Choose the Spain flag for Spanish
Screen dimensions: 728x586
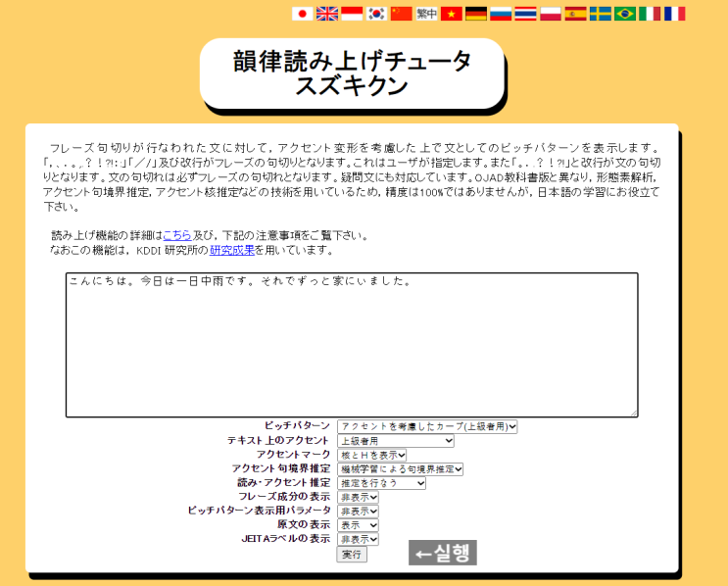tap(575, 14)
